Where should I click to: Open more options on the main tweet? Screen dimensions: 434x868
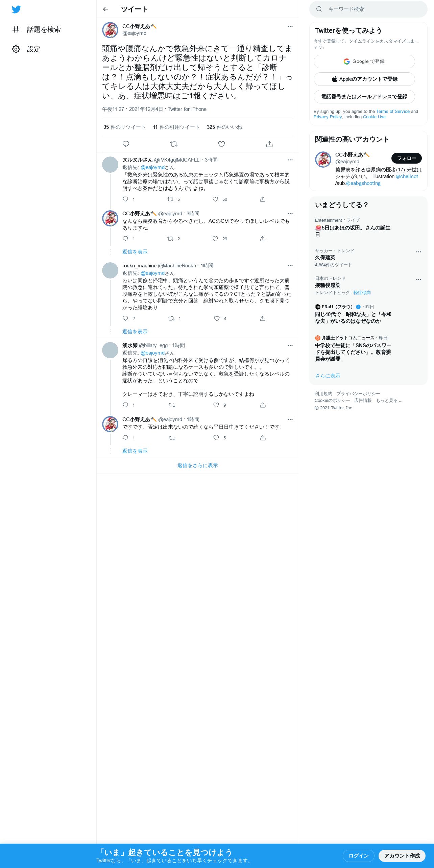290,26
